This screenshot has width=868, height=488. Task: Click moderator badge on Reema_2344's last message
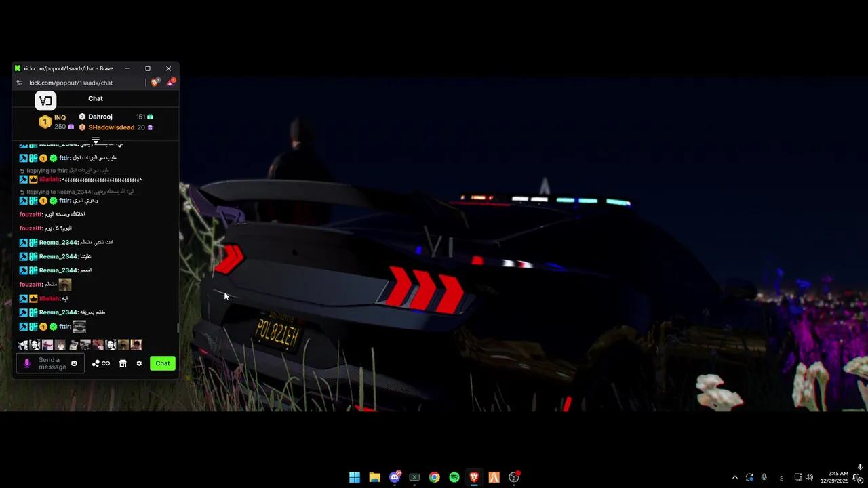[24, 312]
